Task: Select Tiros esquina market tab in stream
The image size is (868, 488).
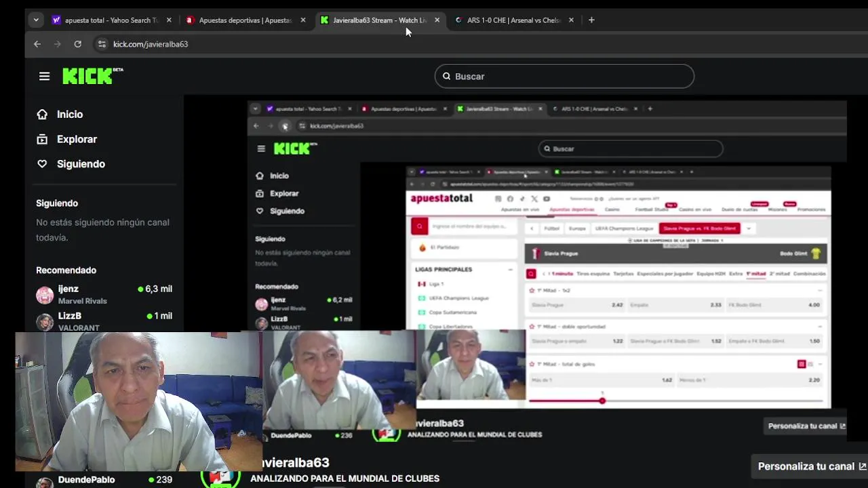Action: (x=593, y=274)
